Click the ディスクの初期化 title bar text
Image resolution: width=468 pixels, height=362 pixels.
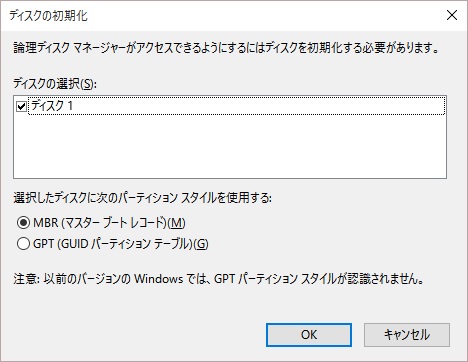49,16
